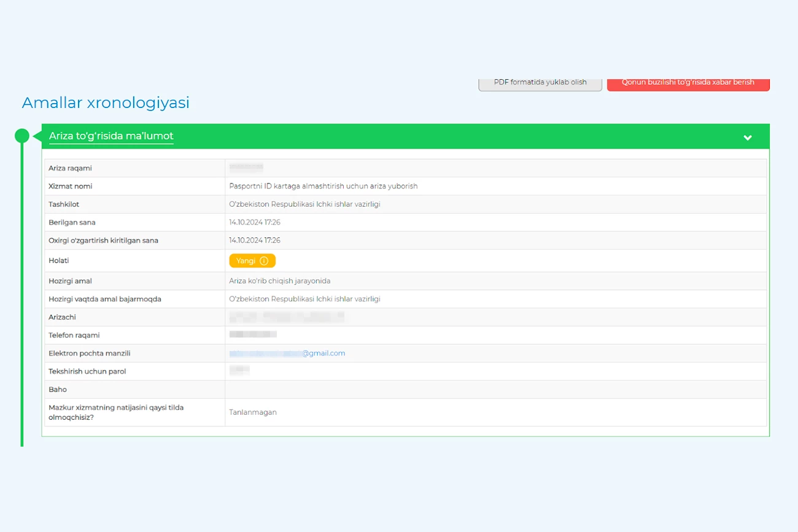Click Tashkilot row's Ichki ishlar vazirligi value
Image resolution: width=798 pixels, height=532 pixels.
(304, 204)
